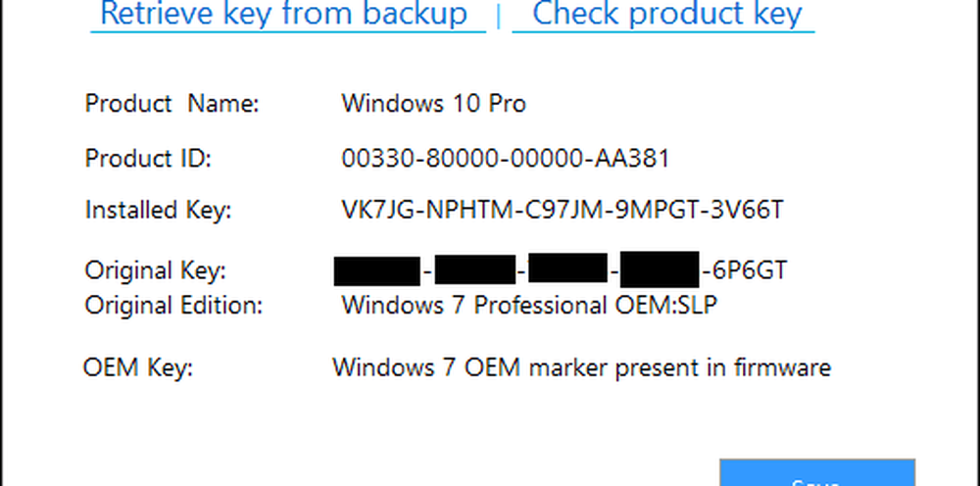Click the fourth redacted Original Key block
980x486 pixels.
pos(660,271)
